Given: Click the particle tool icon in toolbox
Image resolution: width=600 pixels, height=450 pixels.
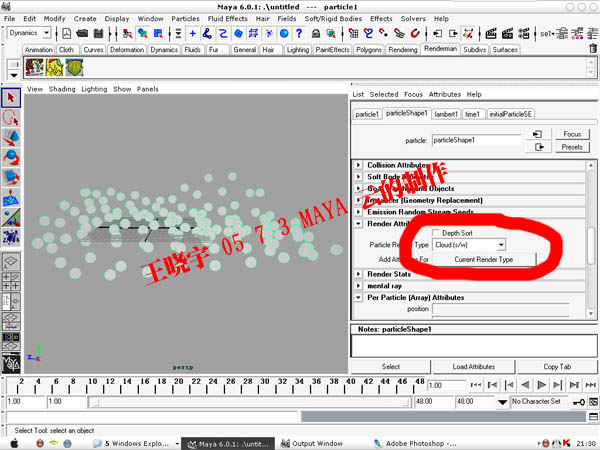Looking at the screenshot, I should (11, 237).
